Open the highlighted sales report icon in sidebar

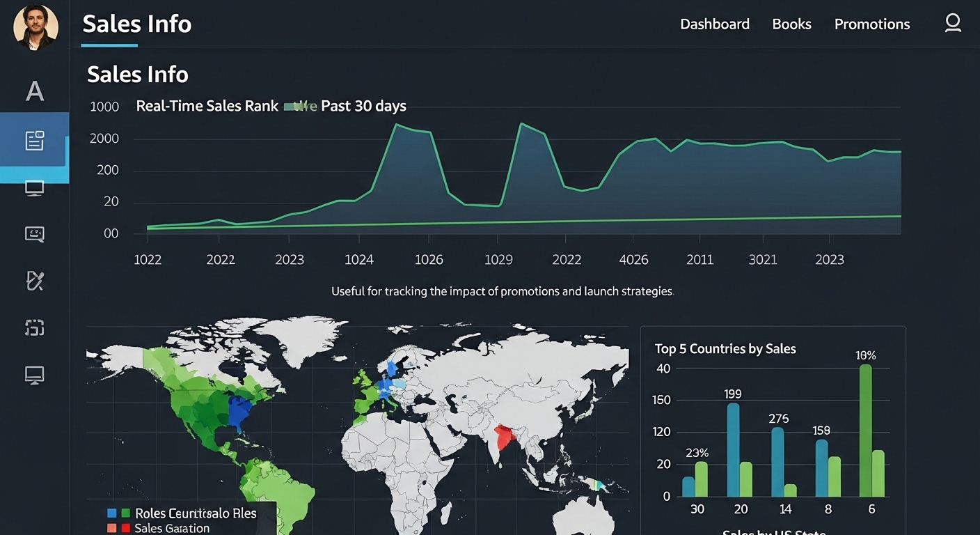tap(34, 139)
